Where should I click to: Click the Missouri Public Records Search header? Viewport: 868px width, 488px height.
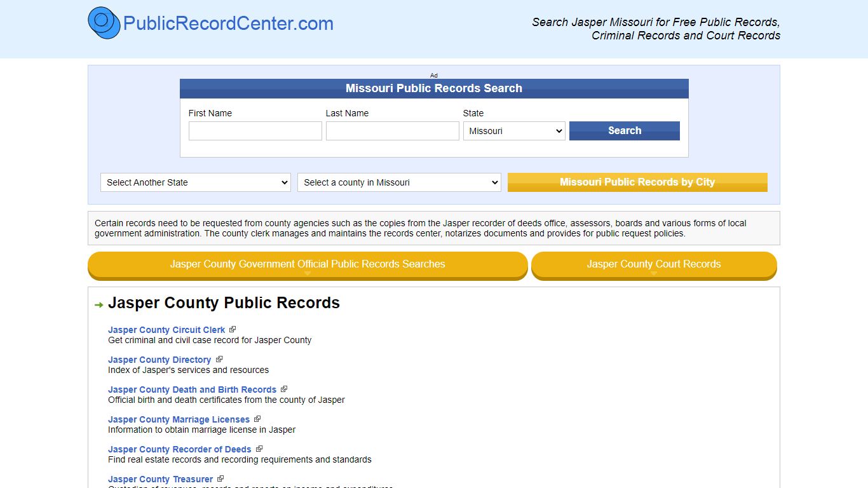[434, 88]
